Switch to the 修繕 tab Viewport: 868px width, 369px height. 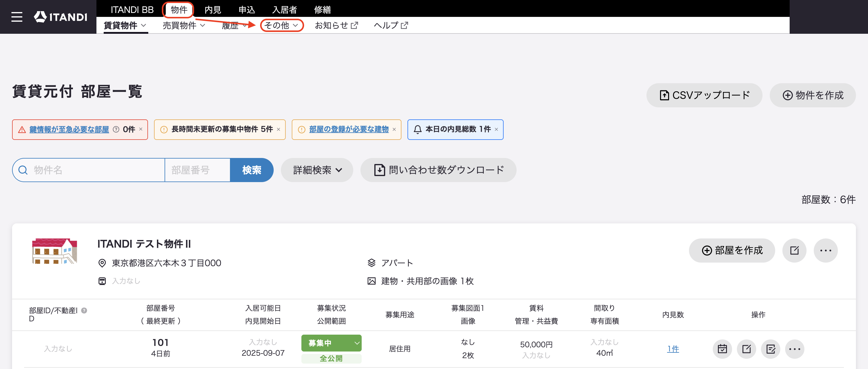tap(322, 9)
